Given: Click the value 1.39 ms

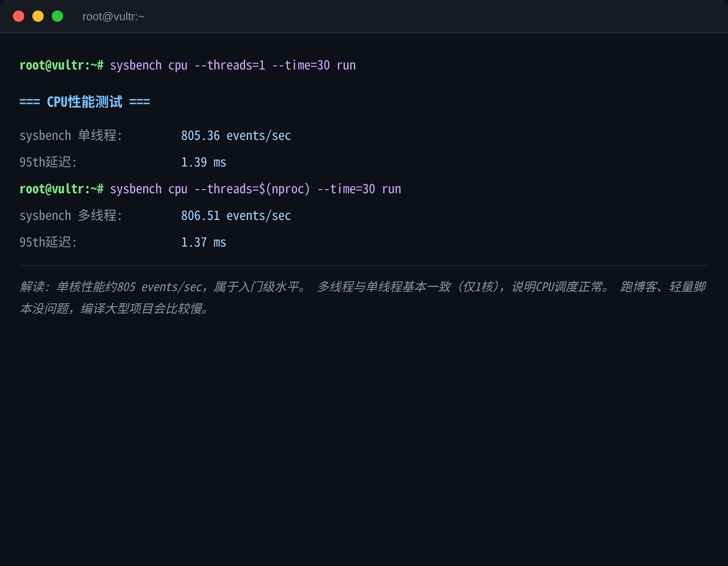Looking at the screenshot, I should [x=203, y=162].
